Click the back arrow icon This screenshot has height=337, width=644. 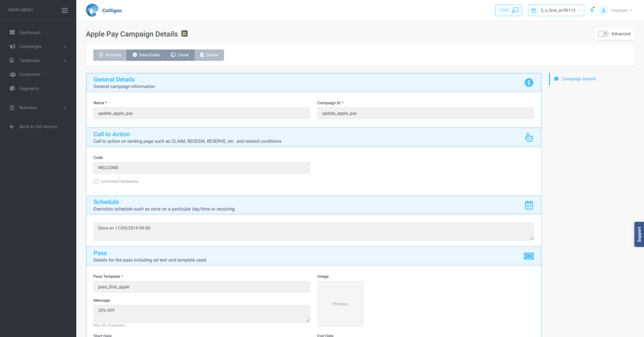11,127
